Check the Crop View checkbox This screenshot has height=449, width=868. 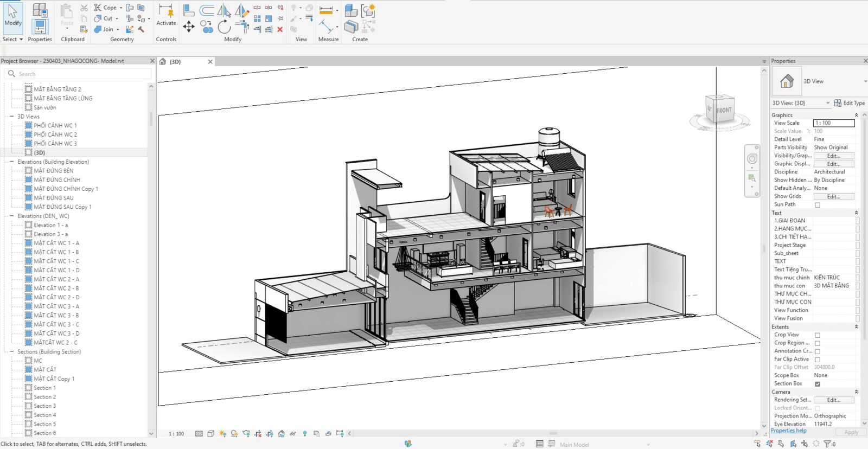(x=818, y=335)
